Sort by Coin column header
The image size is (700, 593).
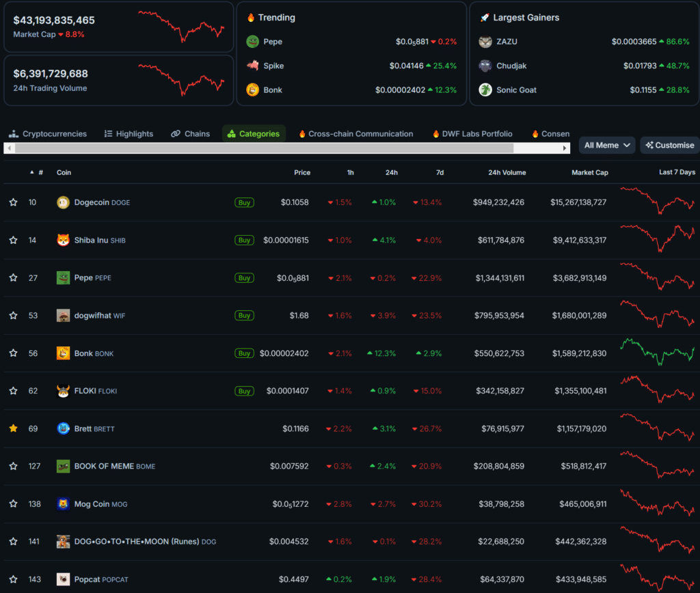pos(64,173)
